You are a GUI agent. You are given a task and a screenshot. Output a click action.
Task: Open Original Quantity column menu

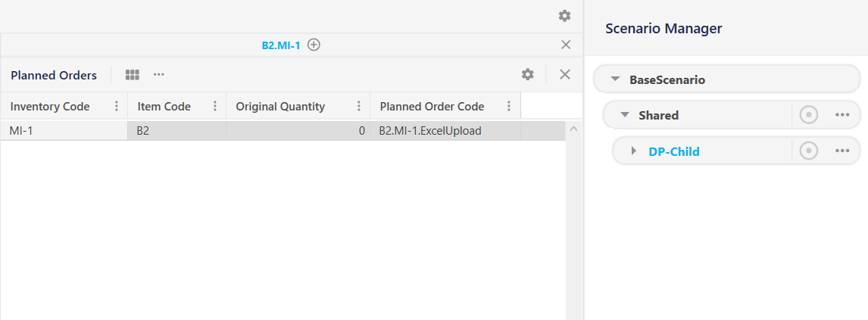[359, 107]
